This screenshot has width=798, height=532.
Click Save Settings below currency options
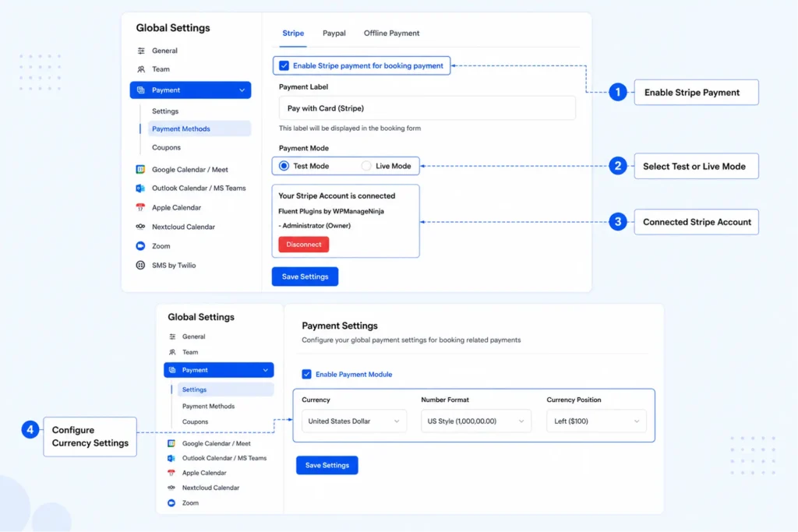point(327,465)
